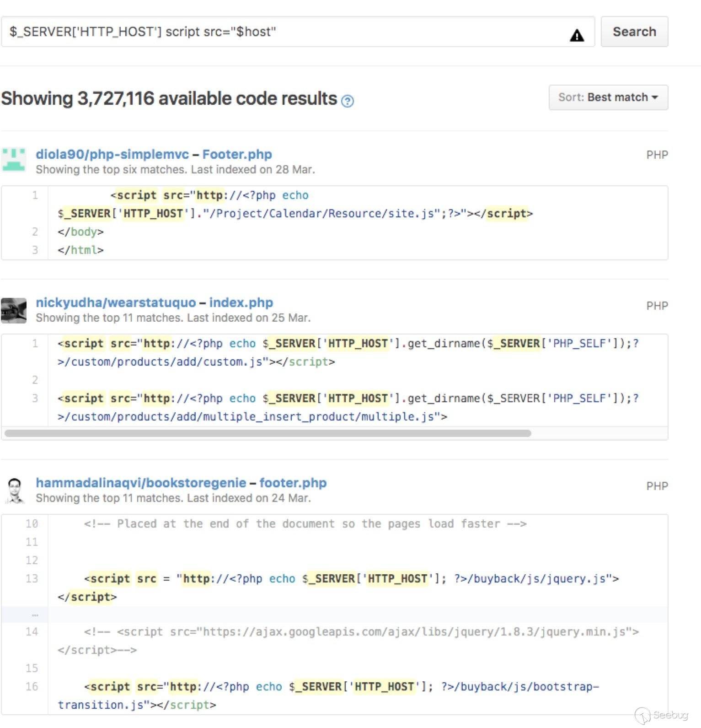This screenshot has width=701, height=728.
Task: Click the help question mark icon
Action: (348, 101)
